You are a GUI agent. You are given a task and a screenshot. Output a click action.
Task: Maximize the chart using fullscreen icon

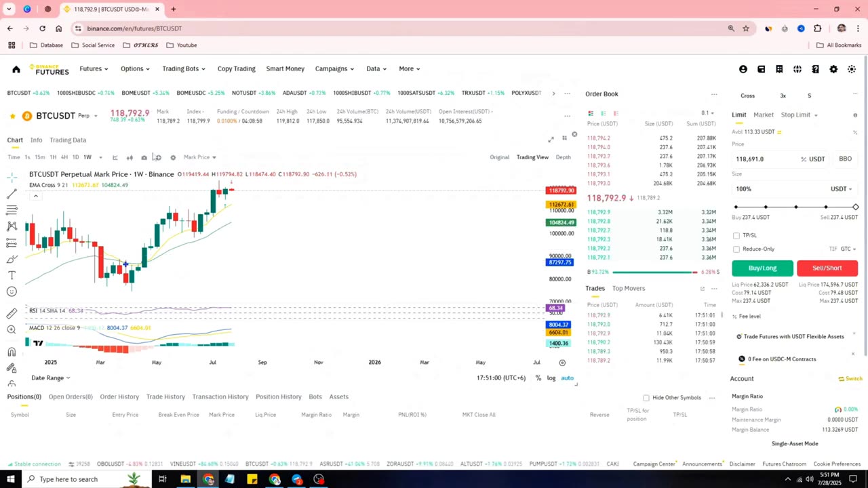551,140
